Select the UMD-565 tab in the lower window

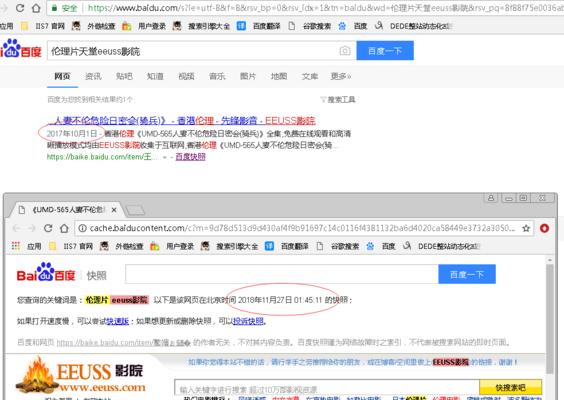[67, 209]
